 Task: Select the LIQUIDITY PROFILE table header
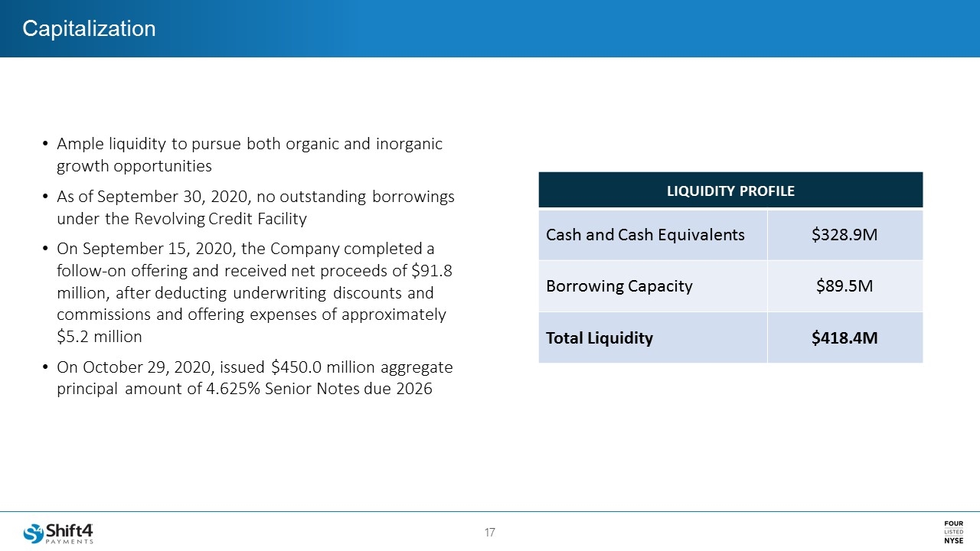click(730, 191)
